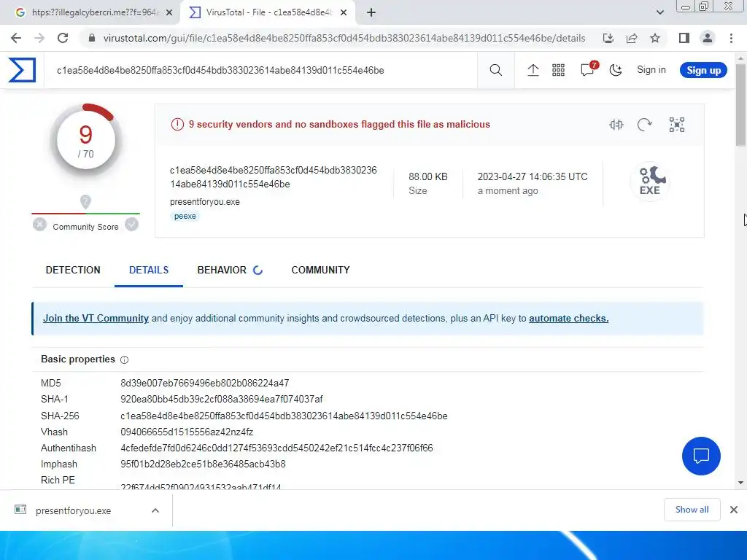Vote harmless with the check community icon
Viewport: 747px width, 560px height.
131,225
